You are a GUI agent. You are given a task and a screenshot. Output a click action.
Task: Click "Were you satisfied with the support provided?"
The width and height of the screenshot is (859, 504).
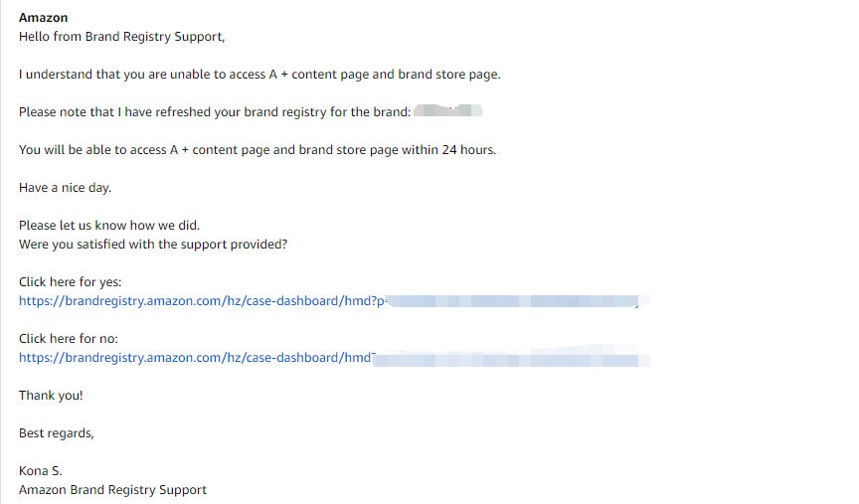tap(153, 245)
